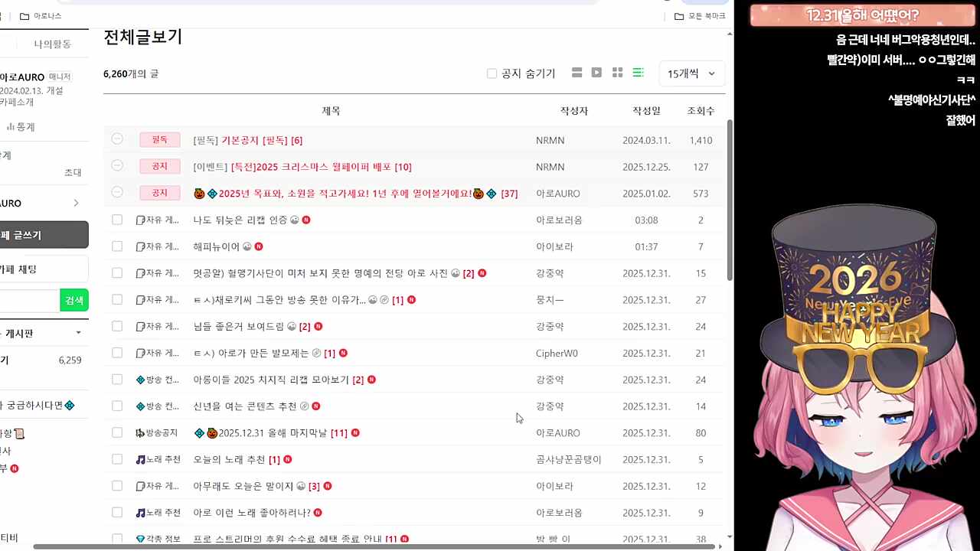Check the box next to 나도 뒤늦은 리캡 인증

coord(117,220)
